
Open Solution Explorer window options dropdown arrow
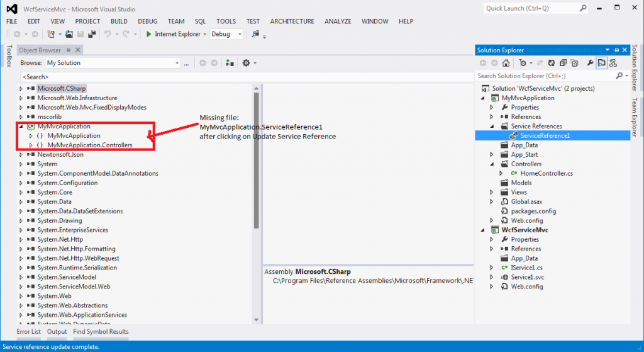click(607, 50)
